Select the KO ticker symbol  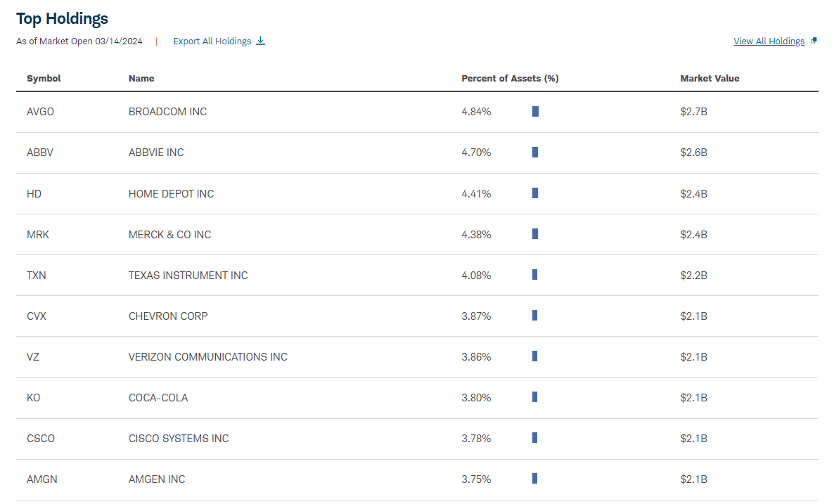click(x=33, y=397)
